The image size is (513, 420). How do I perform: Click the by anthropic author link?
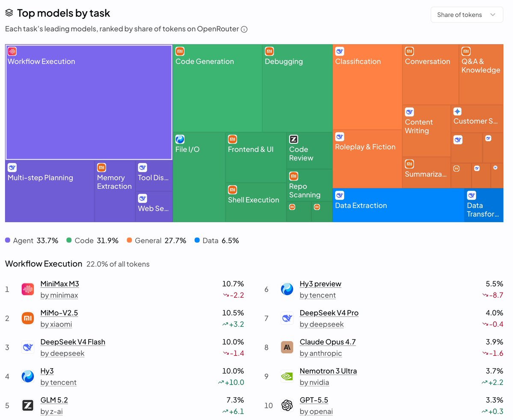320,354
